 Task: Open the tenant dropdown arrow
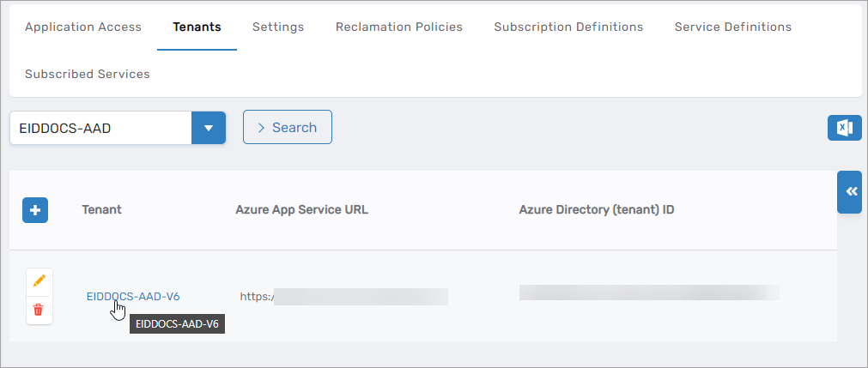click(x=208, y=128)
